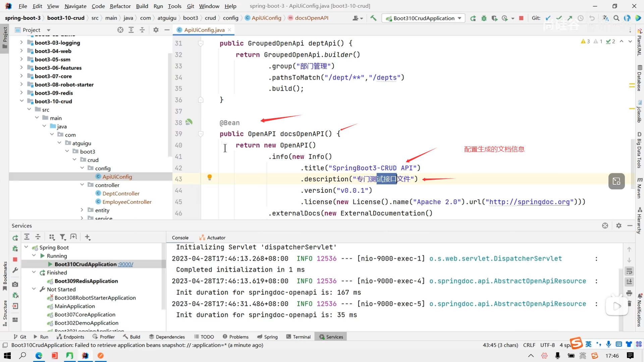
Task: Stop the running application via red square
Action: pos(521,18)
